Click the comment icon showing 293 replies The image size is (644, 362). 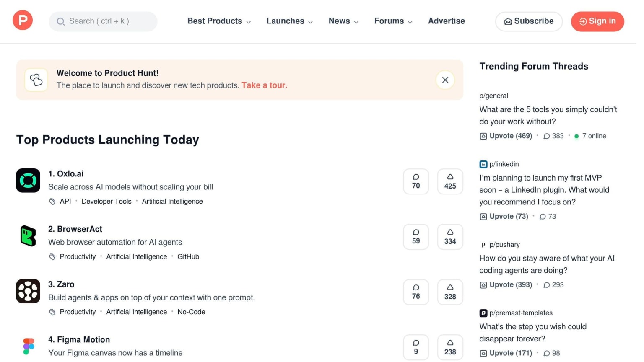click(x=547, y=285)
